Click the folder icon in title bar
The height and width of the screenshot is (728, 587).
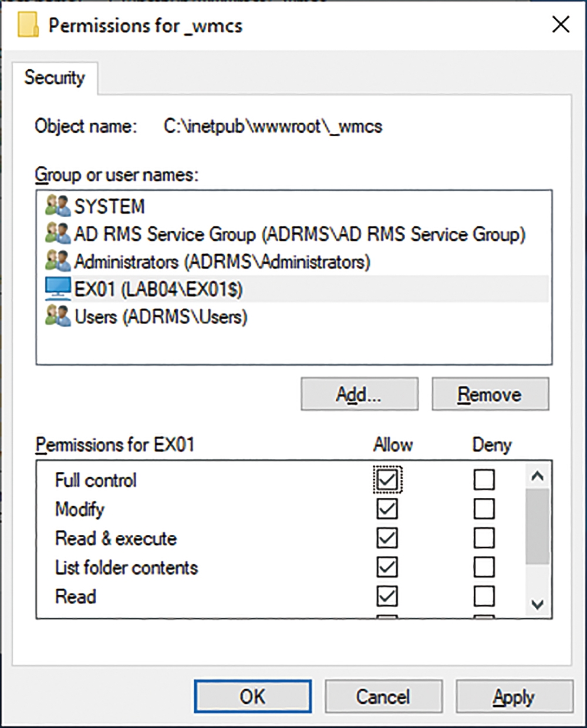pos(28,25)
